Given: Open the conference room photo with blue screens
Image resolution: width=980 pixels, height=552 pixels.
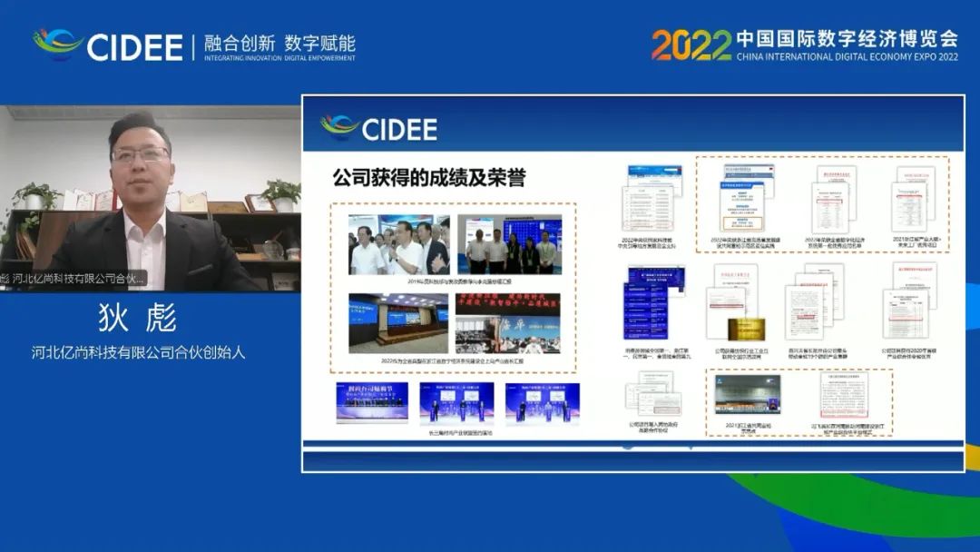Looking at the screenshot, I should (x=398, y=323).
